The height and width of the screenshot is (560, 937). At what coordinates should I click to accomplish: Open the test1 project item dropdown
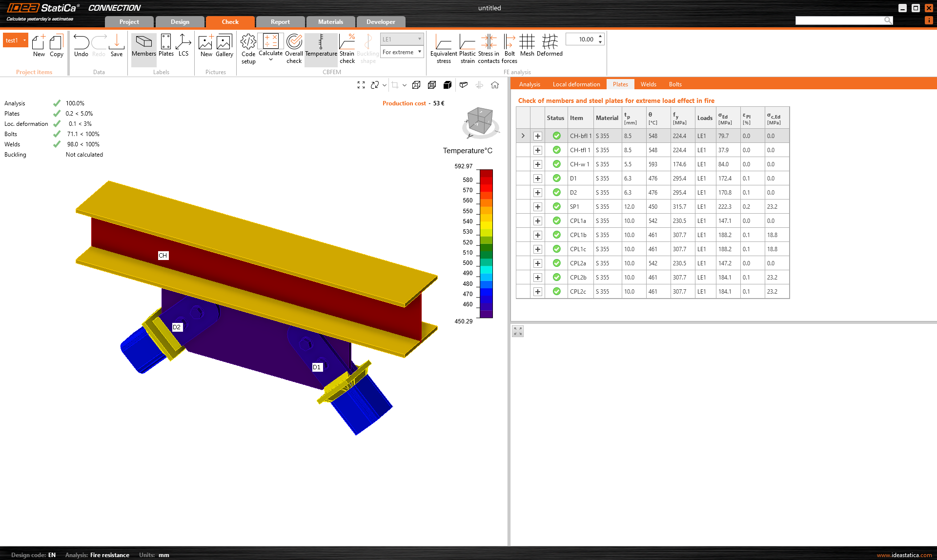pyautogui.click(x=24, y=40)
